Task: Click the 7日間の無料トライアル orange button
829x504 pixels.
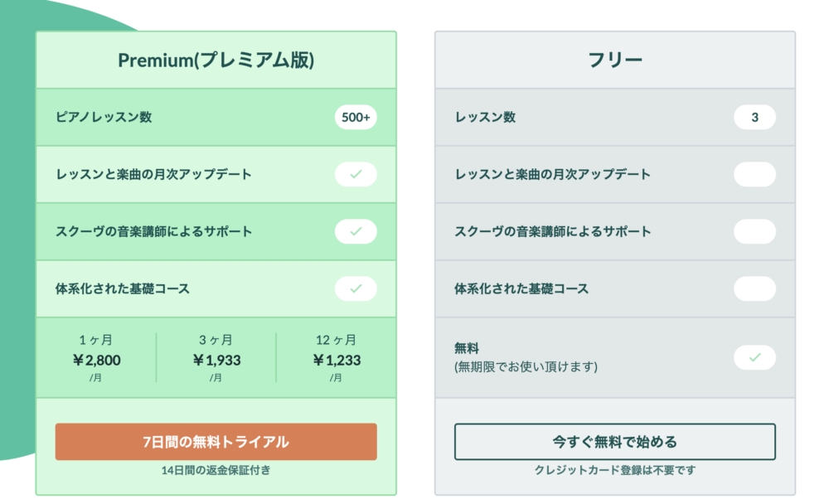Action: click(216, 442)
